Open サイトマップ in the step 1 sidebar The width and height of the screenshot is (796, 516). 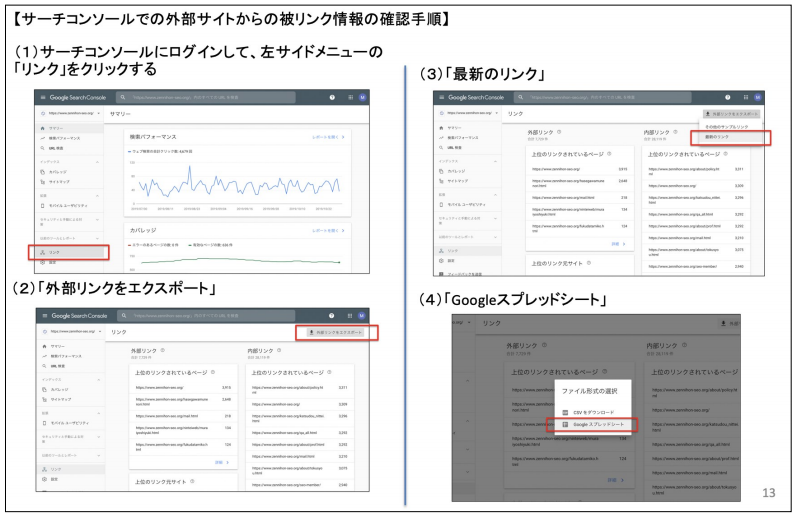(58, 183)
